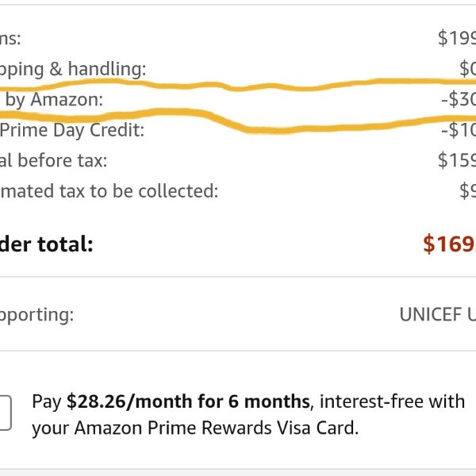Click the -$10 Prime Day Credit amount
Image resolution: width=476 pixels, height=476 pixels.
tap(459, 130)
